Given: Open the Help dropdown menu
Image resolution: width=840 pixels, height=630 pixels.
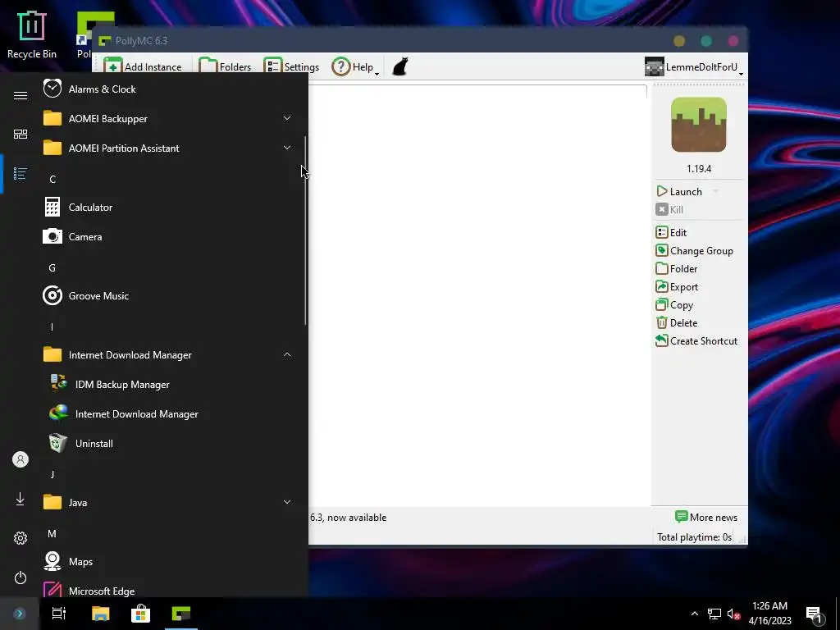Looking at the screenshot, I should click(355, 66).
